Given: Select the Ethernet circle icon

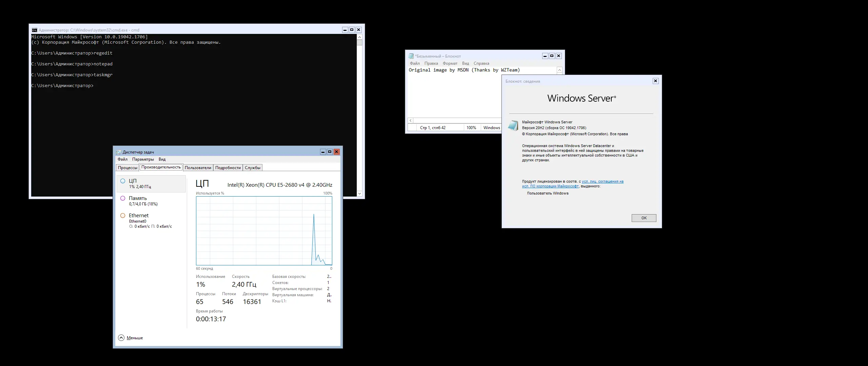Looking at the screenshot, I should pyautogui.click(x=123, y=216).
